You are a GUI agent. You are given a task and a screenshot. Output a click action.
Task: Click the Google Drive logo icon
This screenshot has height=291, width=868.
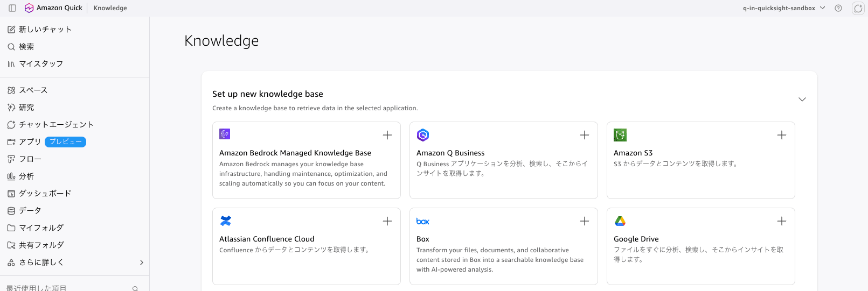coord(620,221)
